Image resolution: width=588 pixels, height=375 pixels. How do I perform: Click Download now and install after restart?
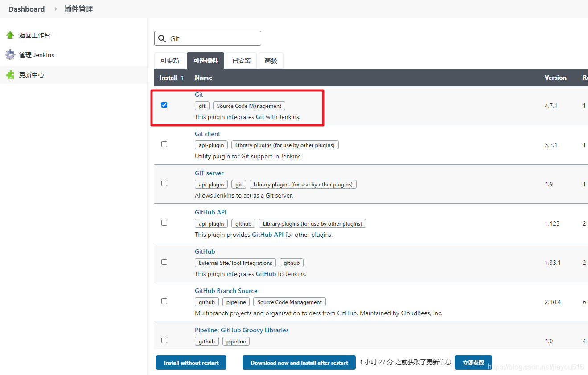pyautogui.click(x=299, y=363)
